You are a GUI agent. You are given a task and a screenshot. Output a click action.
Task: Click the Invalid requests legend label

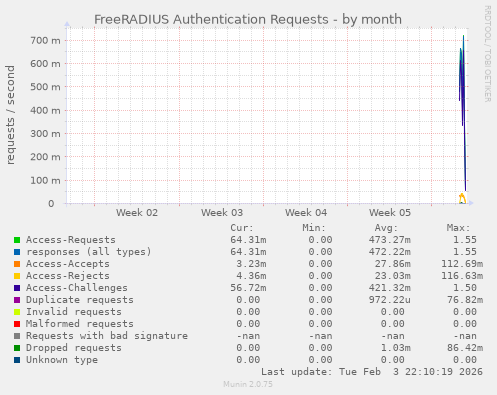click(74, 312)
